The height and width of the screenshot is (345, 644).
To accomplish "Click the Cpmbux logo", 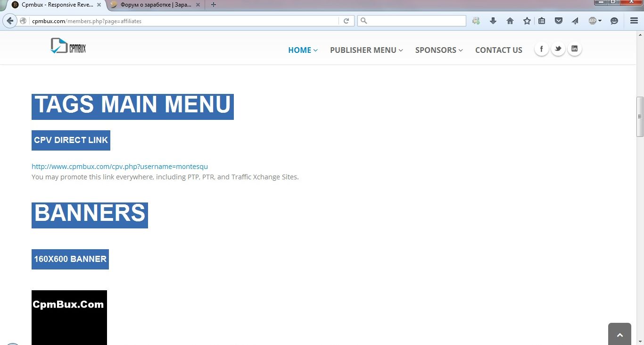I will [68, 46].
